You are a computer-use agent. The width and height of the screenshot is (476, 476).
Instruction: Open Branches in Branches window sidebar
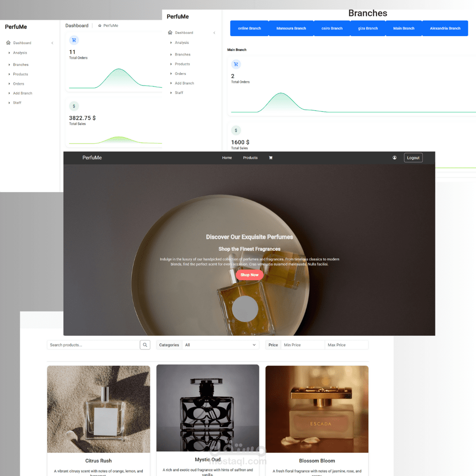(182, 55)
